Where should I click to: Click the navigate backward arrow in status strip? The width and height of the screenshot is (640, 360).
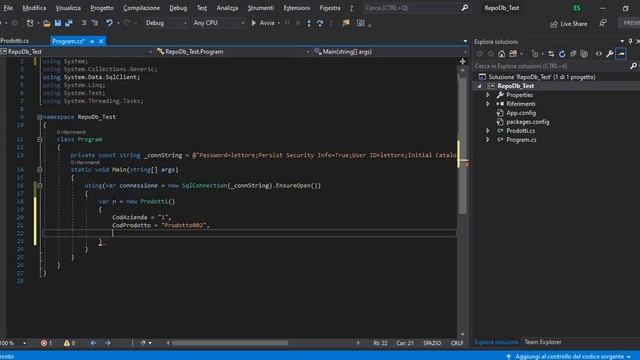click(93, 343)
